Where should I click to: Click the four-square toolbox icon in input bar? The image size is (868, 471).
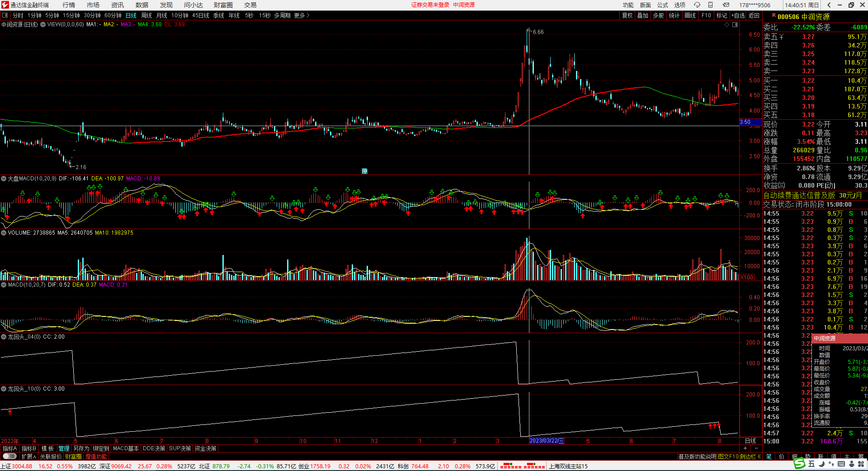click(x=861, y=464)
